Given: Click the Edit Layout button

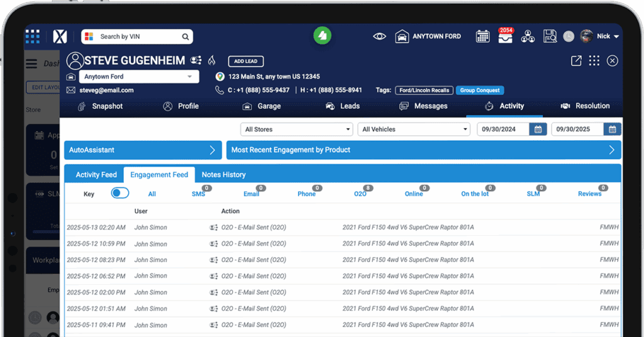Looking at the screenshot, I should point(43,87).
